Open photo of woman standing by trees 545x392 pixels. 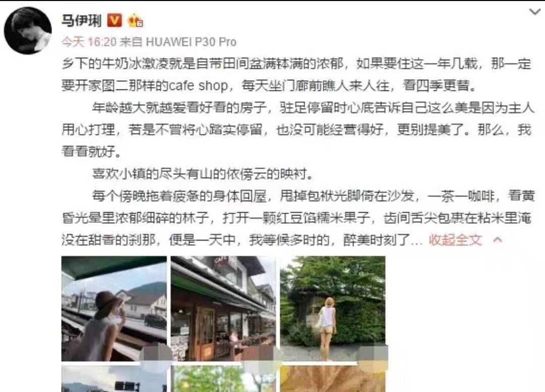point(333,309)
